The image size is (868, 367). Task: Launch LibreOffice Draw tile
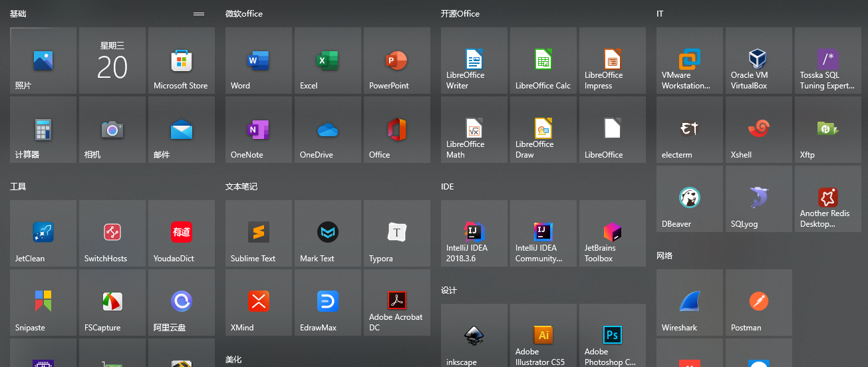click(x=543, y=130)
